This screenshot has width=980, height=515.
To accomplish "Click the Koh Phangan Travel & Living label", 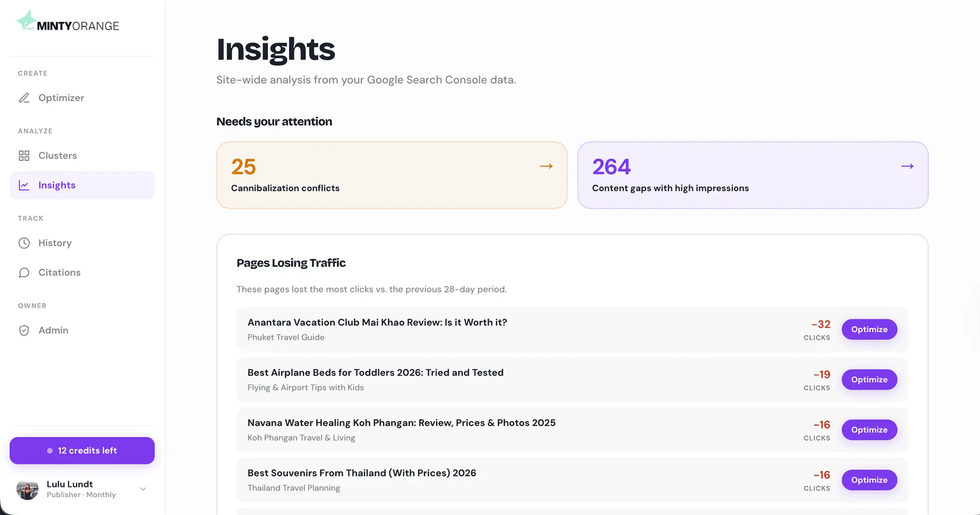I will click(301, 438).
